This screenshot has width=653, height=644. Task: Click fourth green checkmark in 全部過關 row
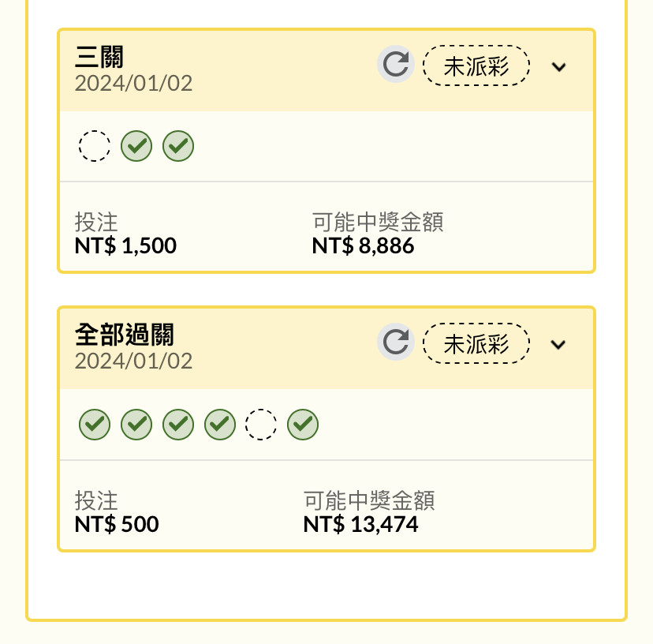pyautogui.click(x=220, y=425)
